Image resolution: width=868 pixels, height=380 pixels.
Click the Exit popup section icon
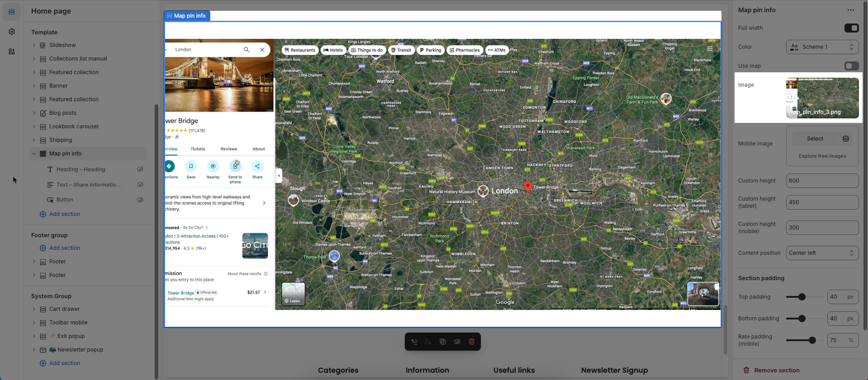[43, 336]
